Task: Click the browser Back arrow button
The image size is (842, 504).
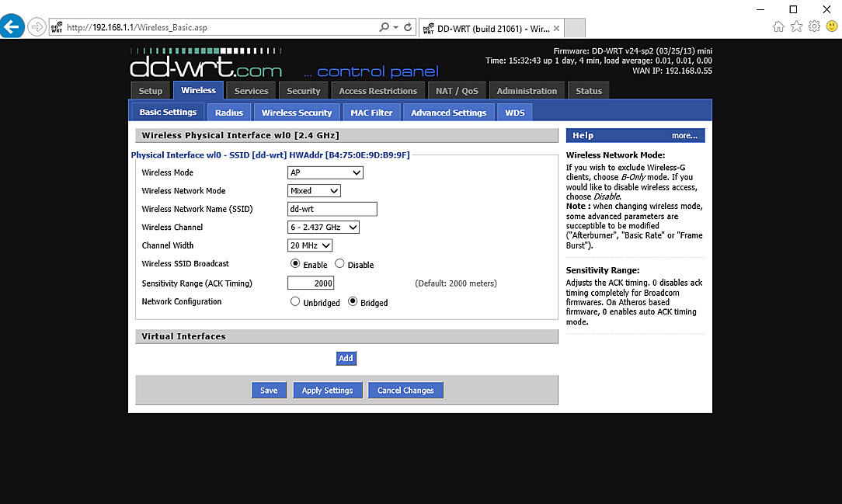Action: (12, 26)
